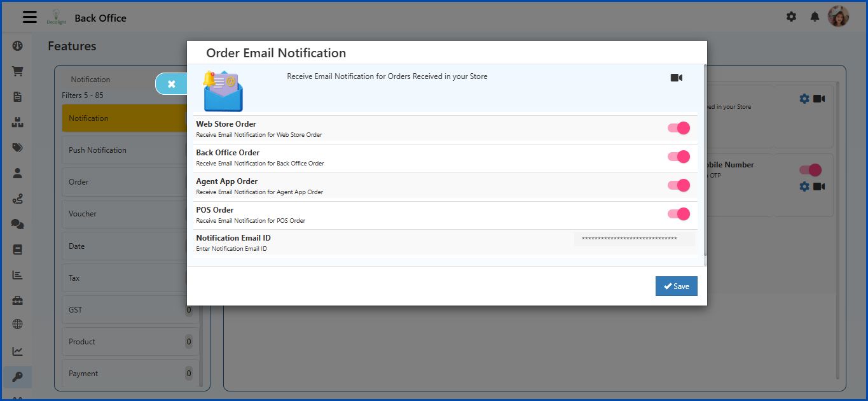The width and height of the screenshot is (868, 401).
Task: Toggle the POS Order notification switch
Action: pos(679,213)
